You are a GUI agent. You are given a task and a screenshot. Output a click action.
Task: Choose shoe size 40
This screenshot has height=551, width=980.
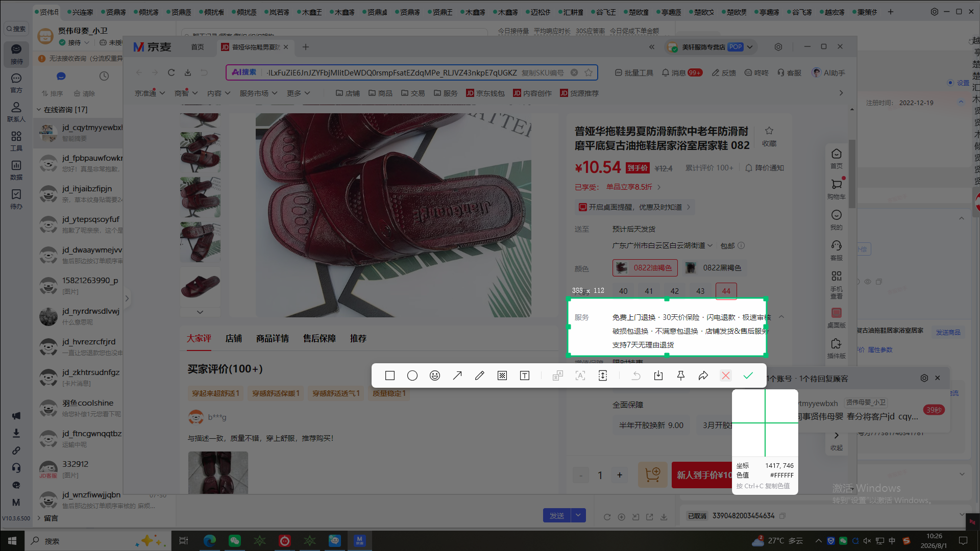click(x=623, y=291)
